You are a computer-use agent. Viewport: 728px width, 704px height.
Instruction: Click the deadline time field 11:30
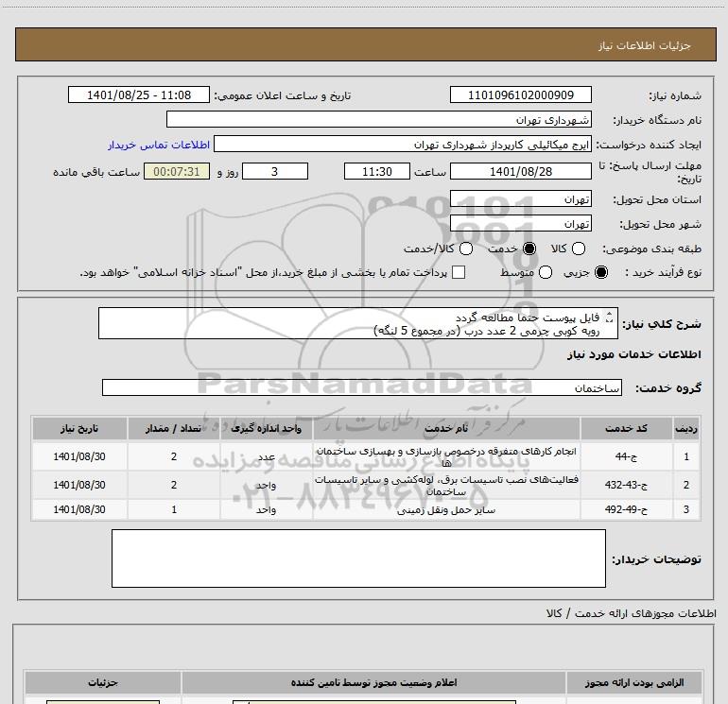(377, 171)
